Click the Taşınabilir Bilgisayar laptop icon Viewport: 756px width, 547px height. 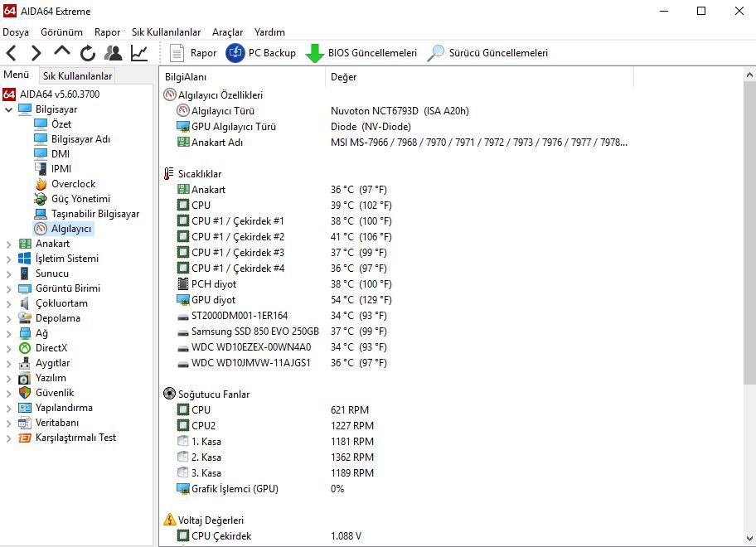coord(41,214)
